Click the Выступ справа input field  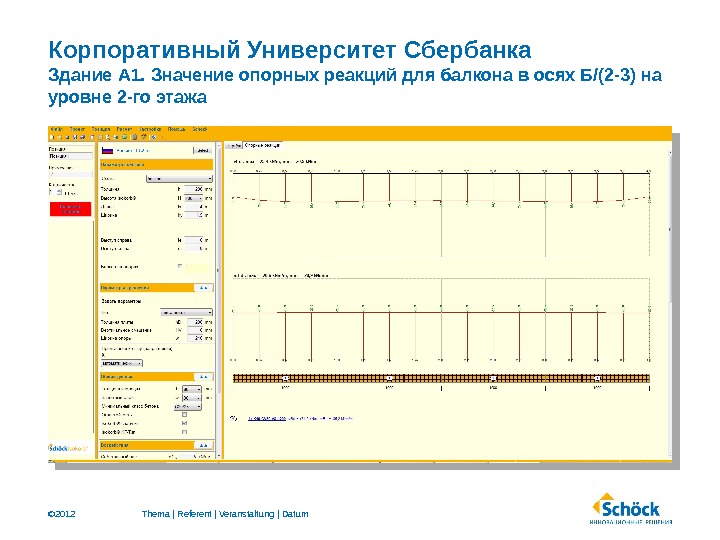click(193, 240)
